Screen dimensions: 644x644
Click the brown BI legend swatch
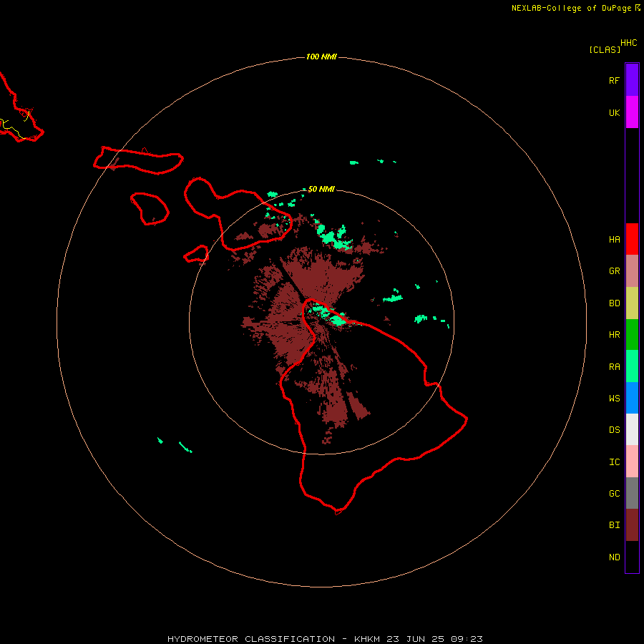632,525
